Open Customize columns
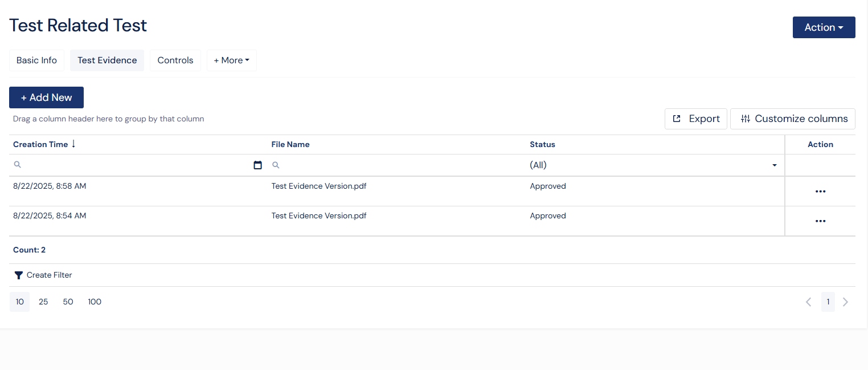 point(792,119)
